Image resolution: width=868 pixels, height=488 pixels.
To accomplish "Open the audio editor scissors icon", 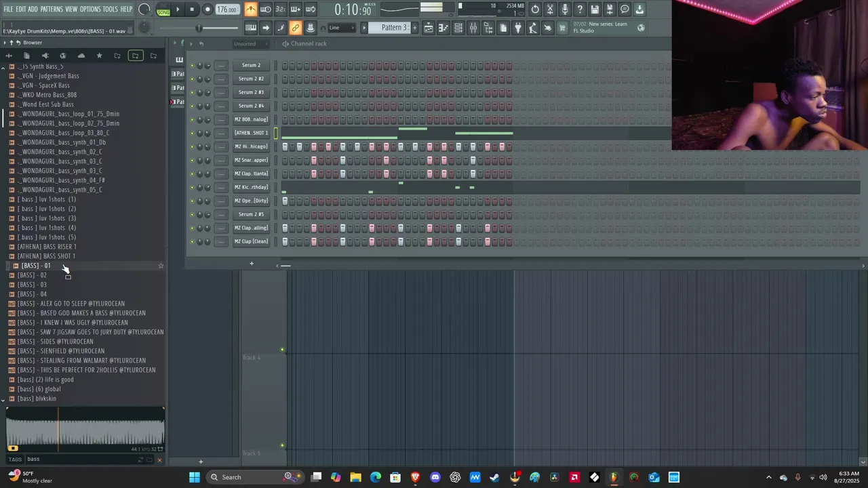I will pos(550,9).
